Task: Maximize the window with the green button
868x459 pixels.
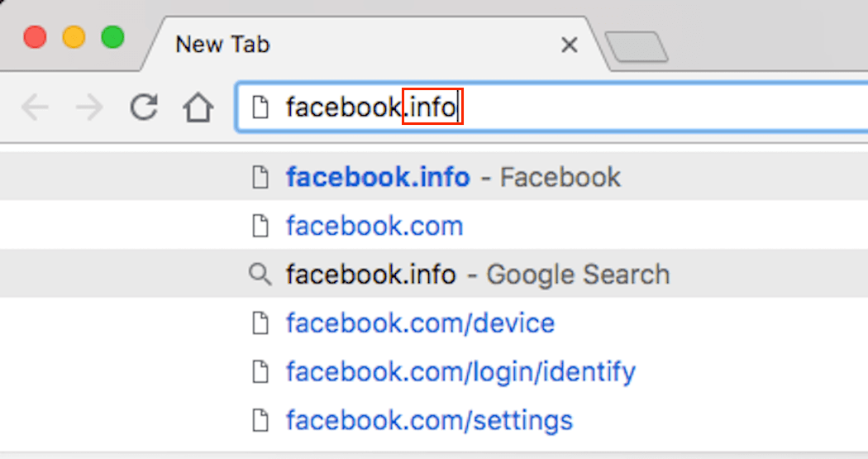Action: pos(112,37)
